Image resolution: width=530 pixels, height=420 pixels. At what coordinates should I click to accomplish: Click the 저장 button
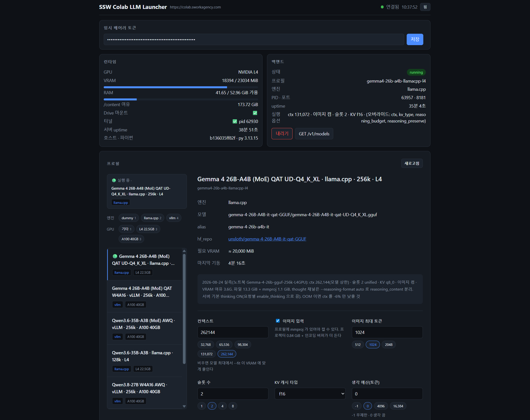(x=415, y=39)
